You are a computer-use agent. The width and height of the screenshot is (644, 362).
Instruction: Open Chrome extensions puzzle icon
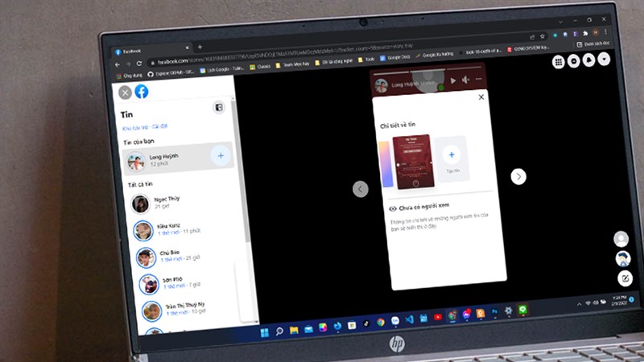click(x=585, y=33)
